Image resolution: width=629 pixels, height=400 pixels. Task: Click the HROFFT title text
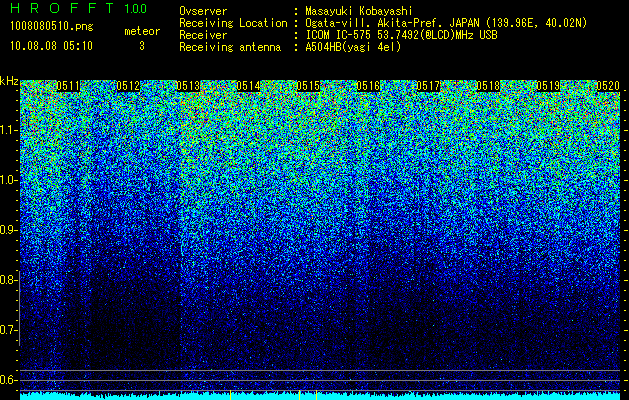tap(62, 8)
